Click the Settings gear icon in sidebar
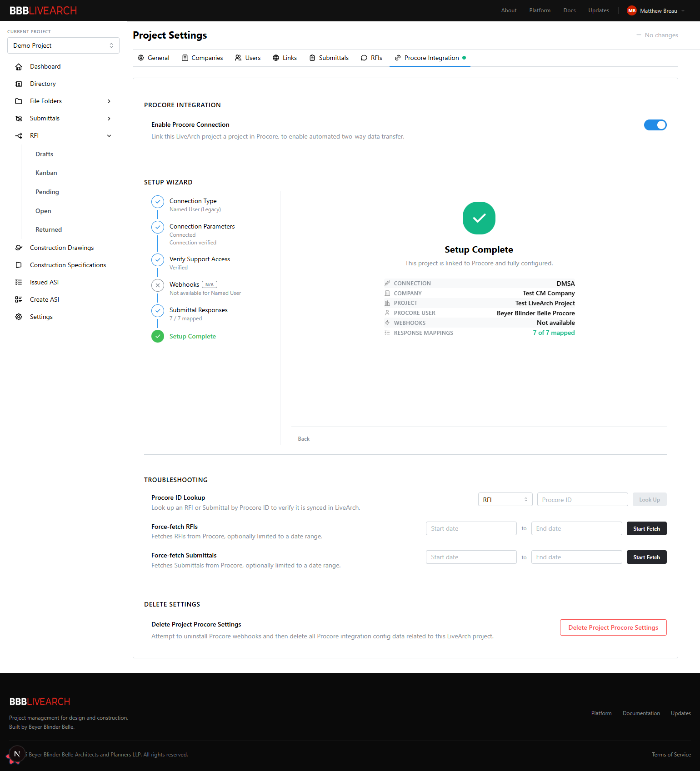This screenshot has width=700, height=771. [19, 317]
